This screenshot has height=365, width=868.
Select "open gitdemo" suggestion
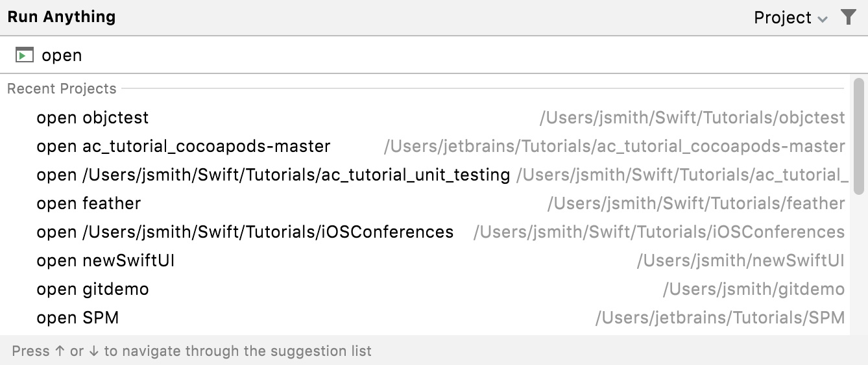[x=93, y=289]
